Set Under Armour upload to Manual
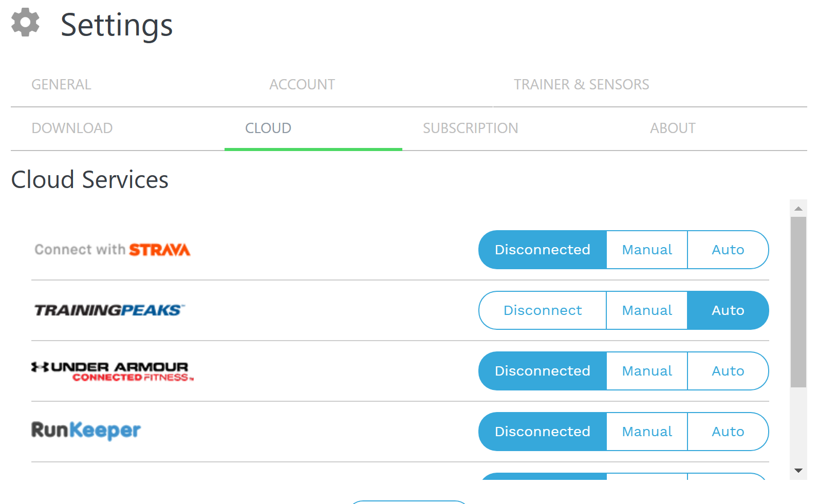This screenshot has width=818, height=504. click(647, 371)
